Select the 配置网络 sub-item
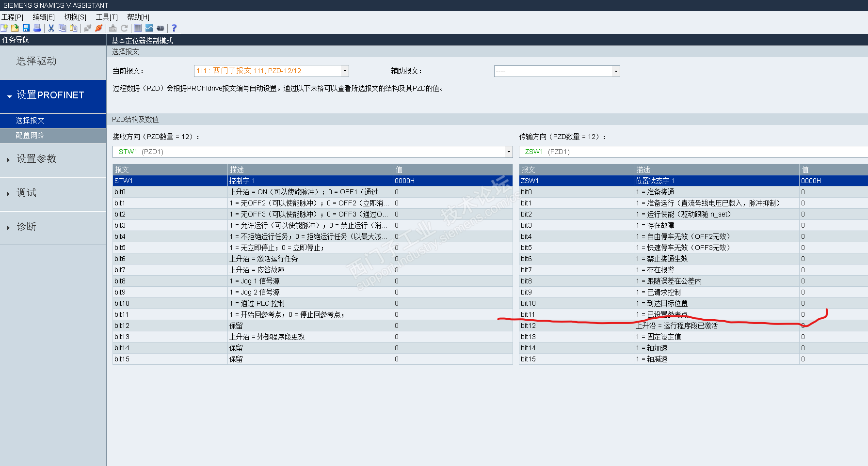 click(53, 135)
